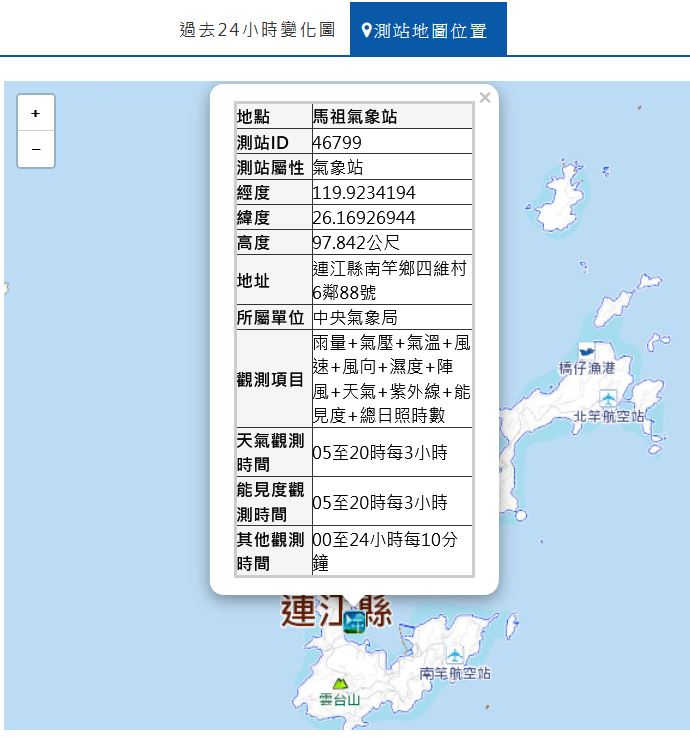Select the 高度 label cell
The image size is (690, 738).
pos(274,242)
